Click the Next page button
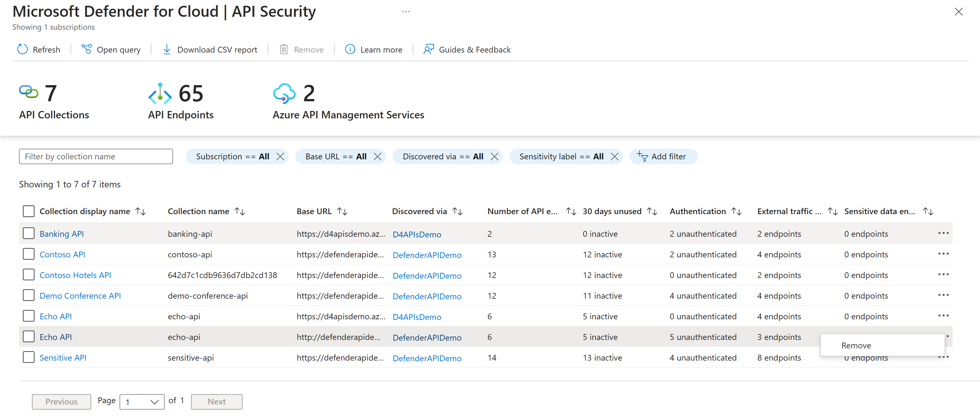This screenshot has width=980, height=418. coord(216,402)
